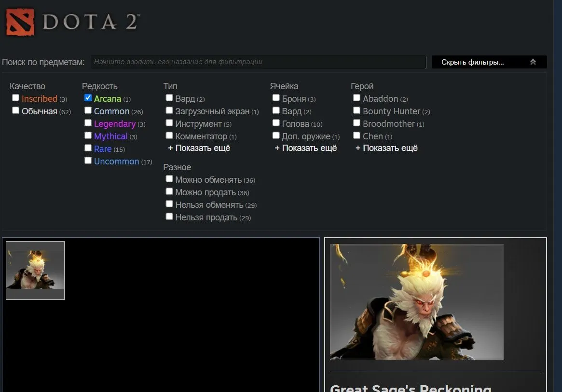Viewport: 562px width, 392px height.
Task: Tick the Доп. оружие checkbox
Action: 276,135
